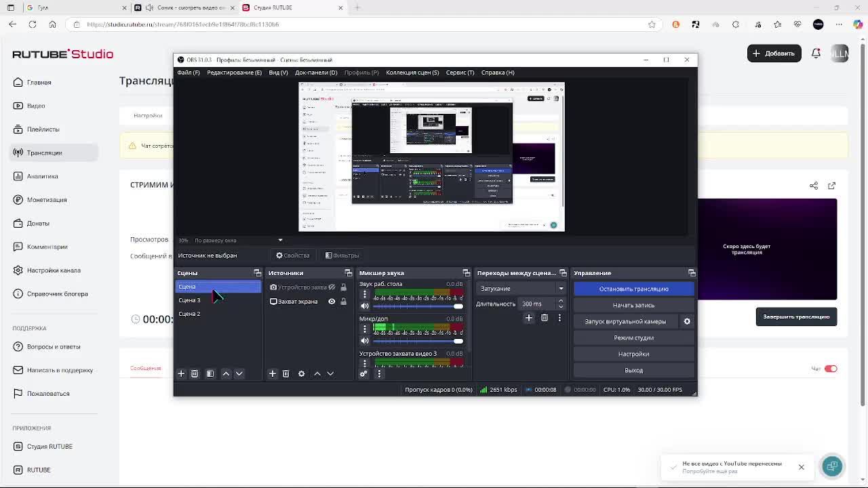Share stream using share icon on RUTUBE page
This screenshot has width=868, height=488.
pos(814,186)
